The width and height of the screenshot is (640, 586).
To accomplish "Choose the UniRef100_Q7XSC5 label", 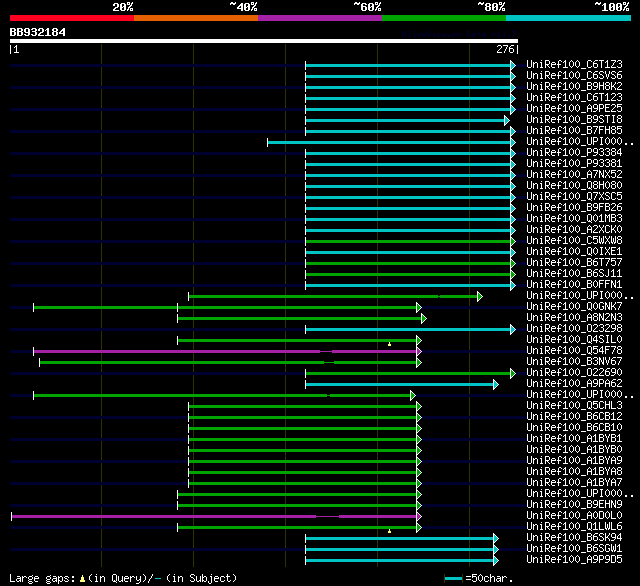I will (x=574, y=197).
